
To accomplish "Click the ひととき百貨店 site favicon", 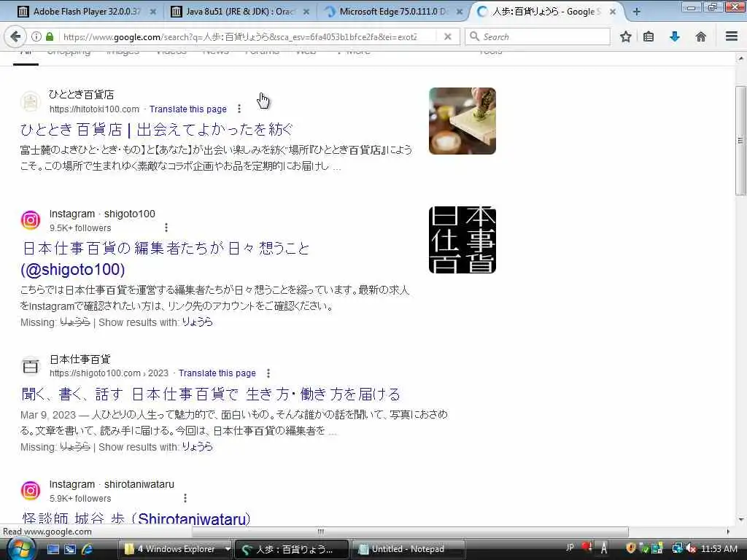I will (31, 101).
